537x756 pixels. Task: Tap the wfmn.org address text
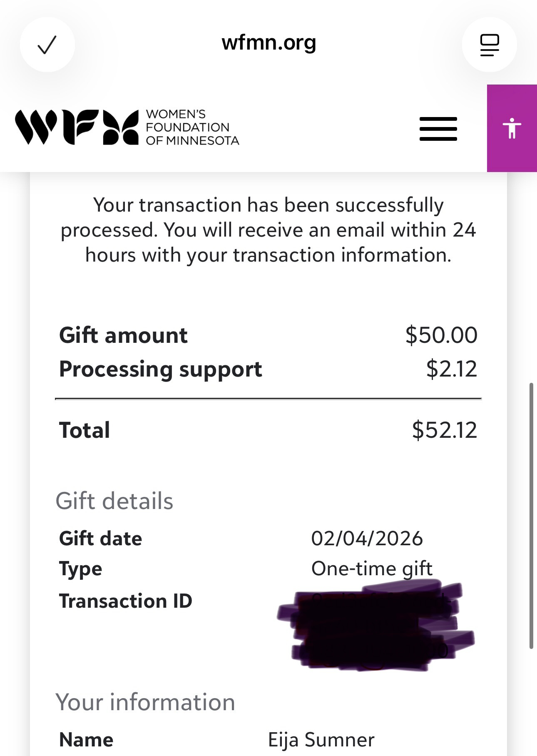(x=269, y=42)
